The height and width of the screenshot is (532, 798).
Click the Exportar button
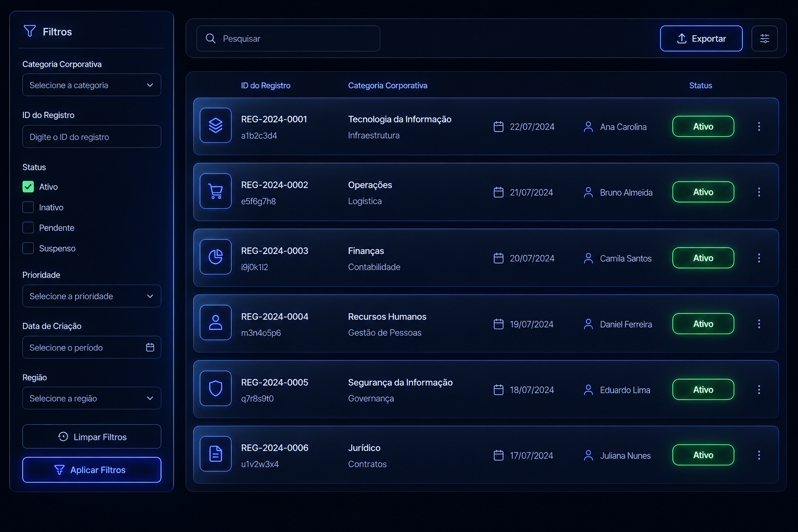click(701, 38)
